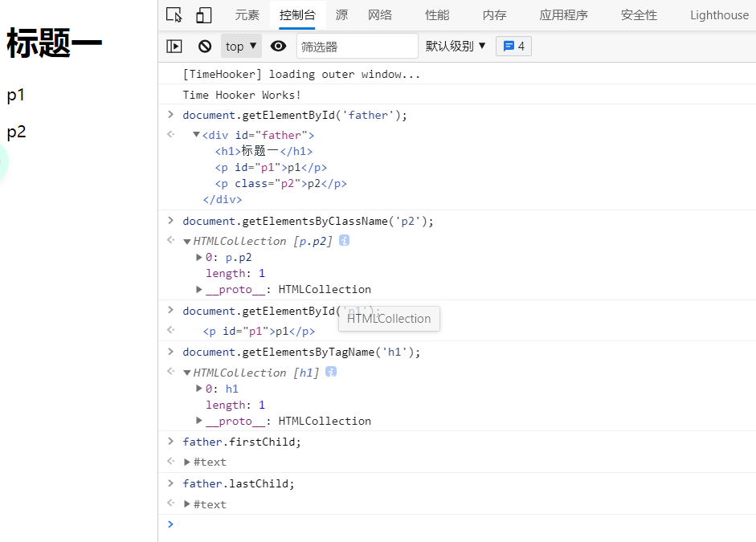
Task: Expand __proto__ under HTMLCollection [h1]
Action: tap(200, 421)
